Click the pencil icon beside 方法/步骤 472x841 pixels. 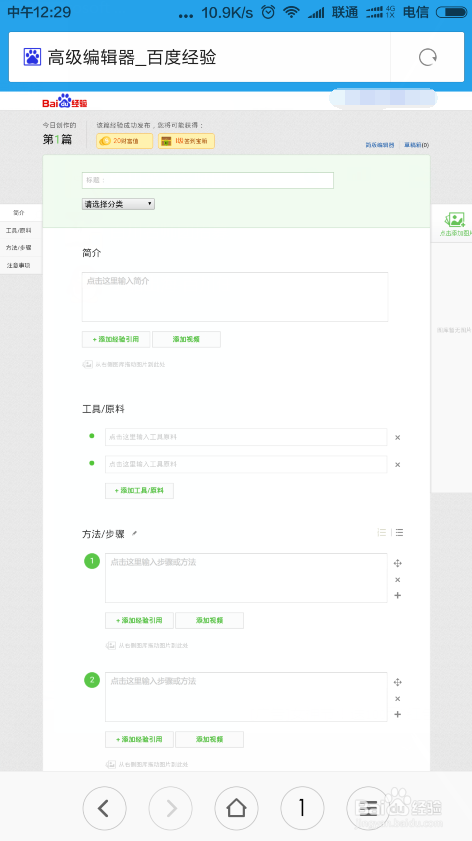135,534
